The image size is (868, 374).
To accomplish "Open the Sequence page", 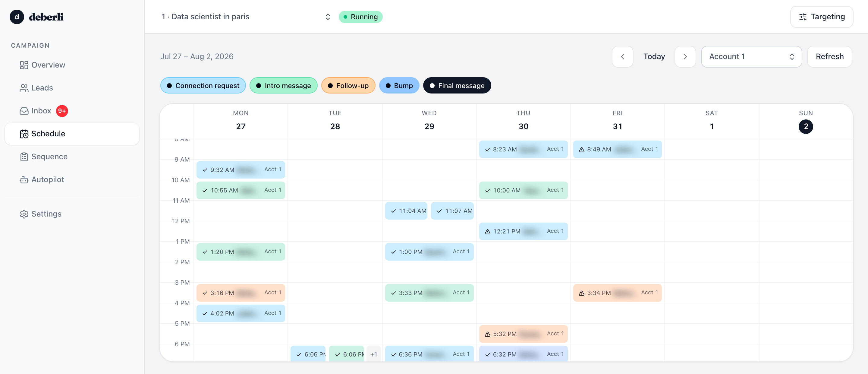I will pyautogui.click(x=72, y=157).
